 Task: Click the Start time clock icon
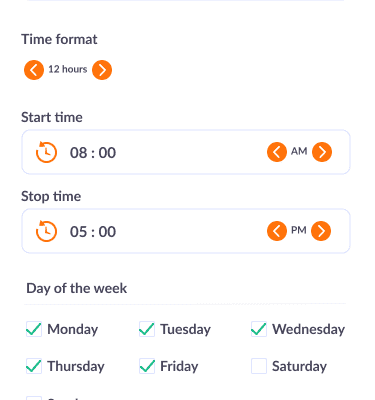point(46,152)
